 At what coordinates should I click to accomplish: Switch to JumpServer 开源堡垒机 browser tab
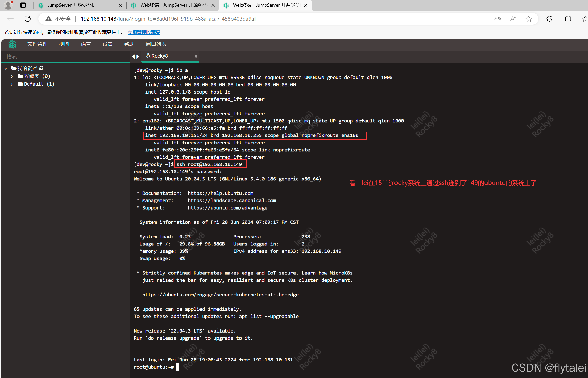coord(80,5)
